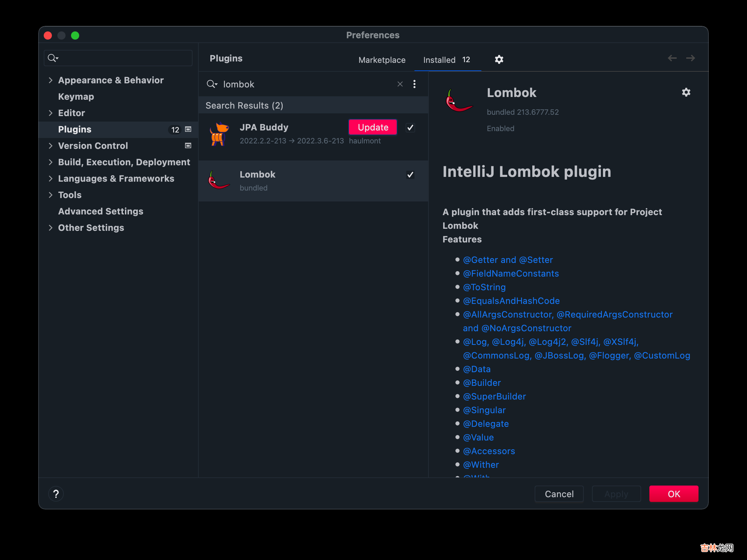Disable the JPA Buddy plugin checkbox
747x560 pixels.
[410, 128]
